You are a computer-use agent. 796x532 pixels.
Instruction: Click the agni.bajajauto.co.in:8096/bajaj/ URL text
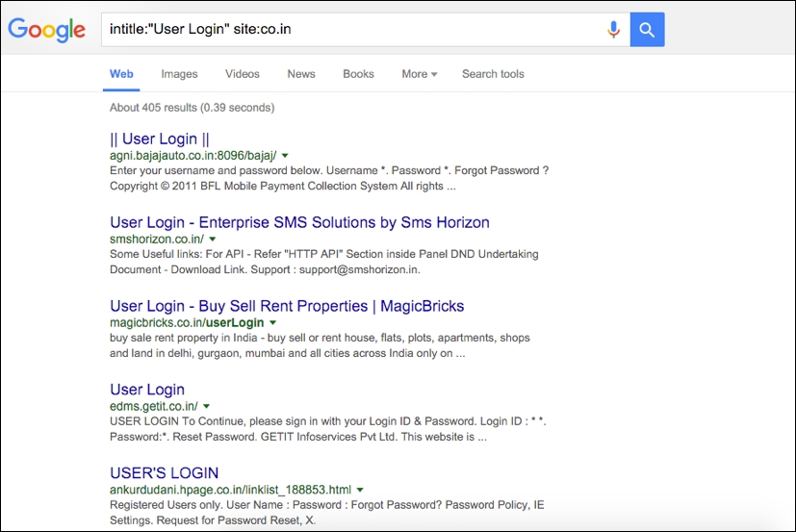[x=193, y=155]
